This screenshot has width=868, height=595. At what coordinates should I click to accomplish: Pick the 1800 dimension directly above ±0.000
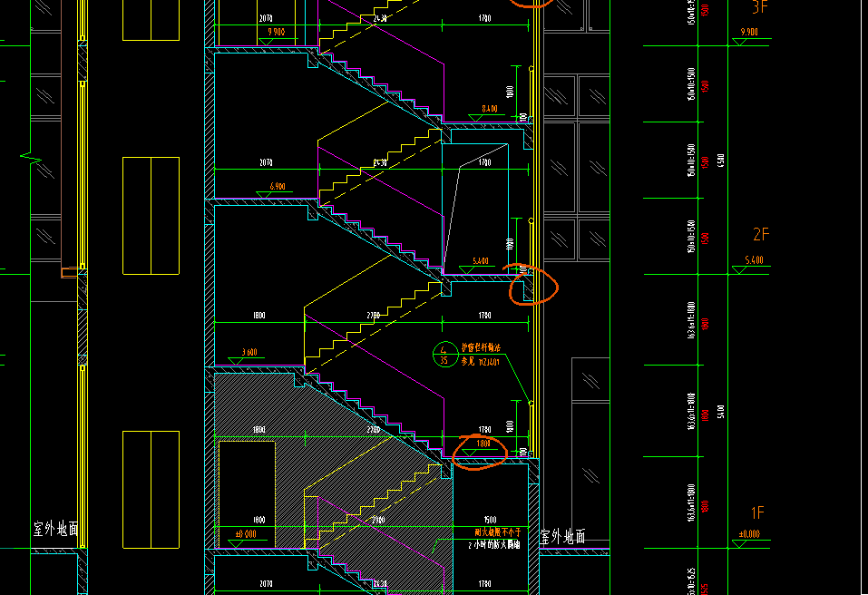pyautogui.click(x=258, y=520)
